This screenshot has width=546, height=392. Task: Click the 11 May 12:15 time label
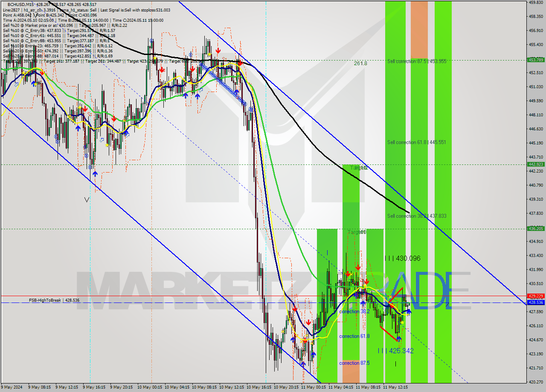[x=395, y=387]
